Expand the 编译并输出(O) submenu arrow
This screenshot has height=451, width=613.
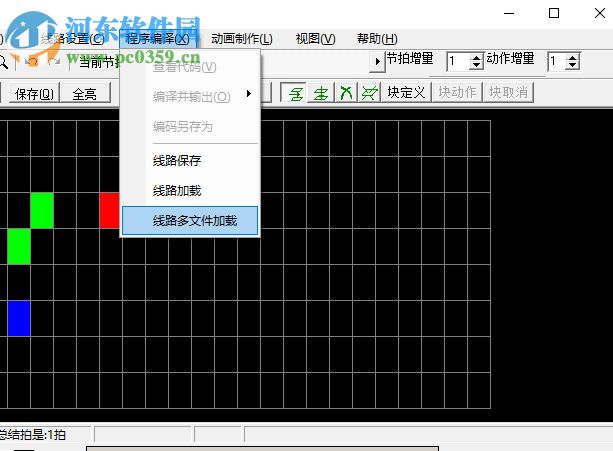tap(249, 94)
